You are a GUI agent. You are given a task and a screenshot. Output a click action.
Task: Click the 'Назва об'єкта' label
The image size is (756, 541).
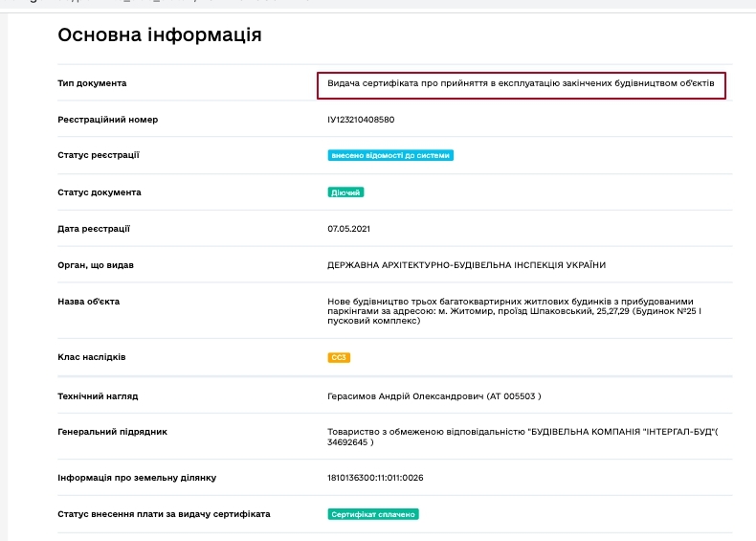click(88, 302)
